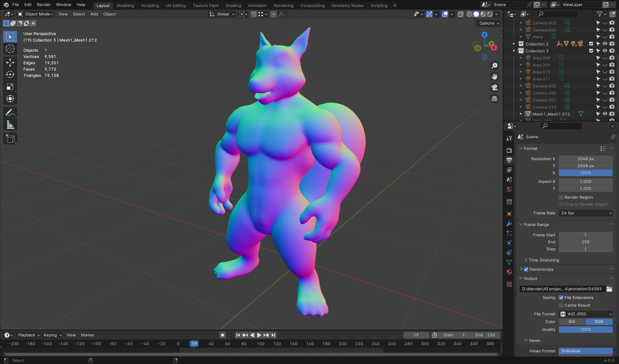Viewport: 619px width, 364px height.
Task: Switch to the Sculpting workspace tab
Action: (x=150, y=5)
